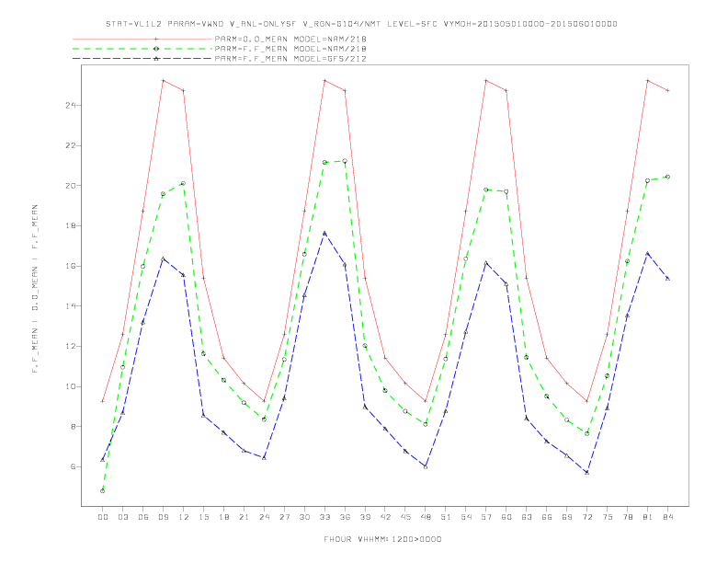Click x-axis tick label 24
Image resolution: width=728 pixels, height=563 pixels.
tap(264, 517)
